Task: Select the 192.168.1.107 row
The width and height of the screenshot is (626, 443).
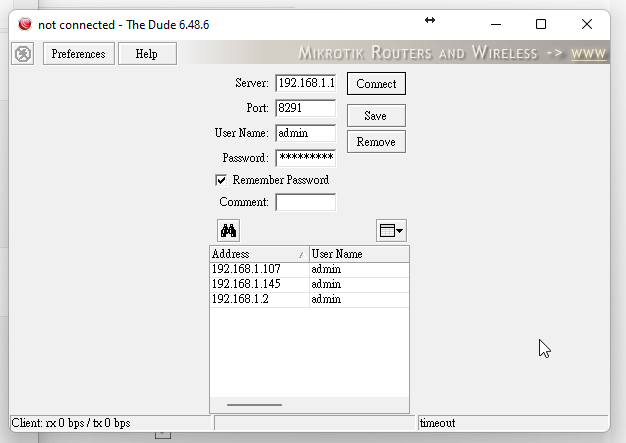Action: coord(309,269)
